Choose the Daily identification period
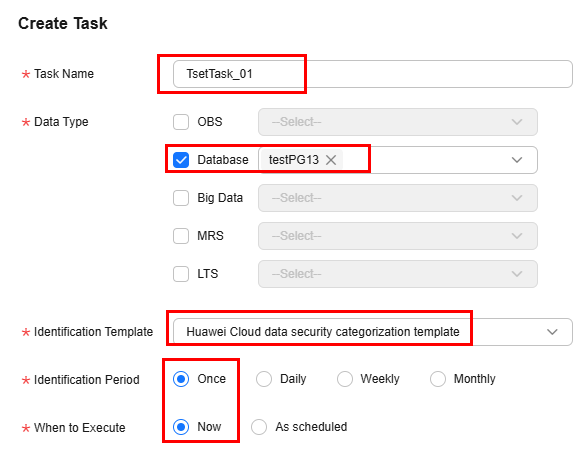 point(264,379)
